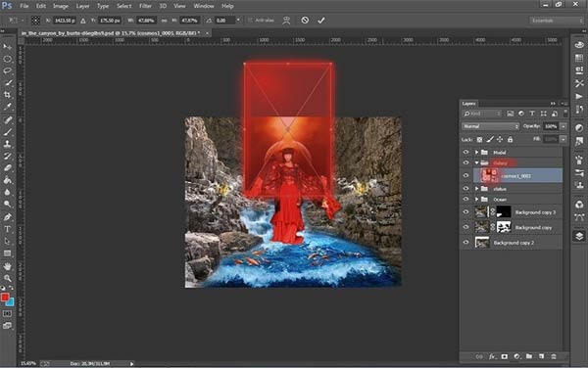The width and height of the screenshot is (588, 368).
Task: Add a layer mask from the Layers panel
Action: 505,356
